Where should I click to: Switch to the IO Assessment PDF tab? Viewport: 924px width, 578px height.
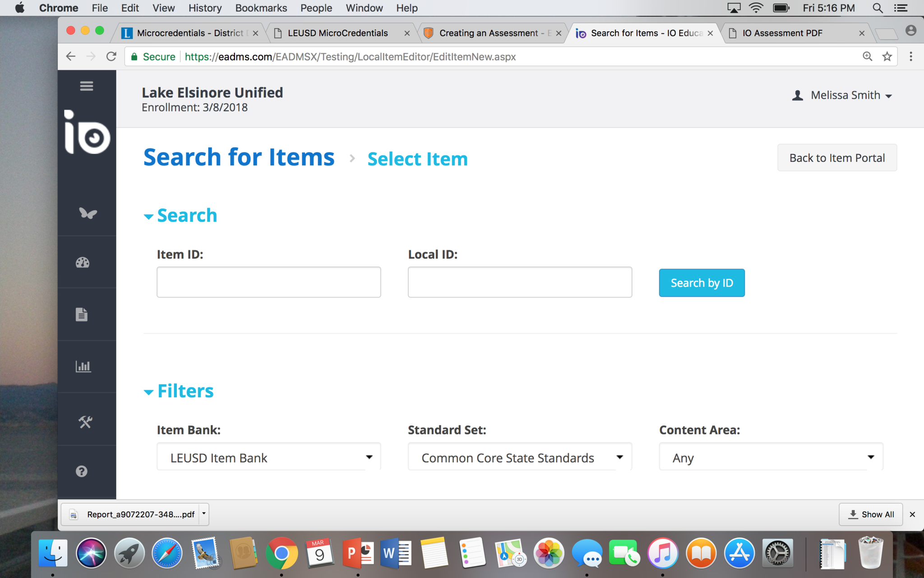783,33
